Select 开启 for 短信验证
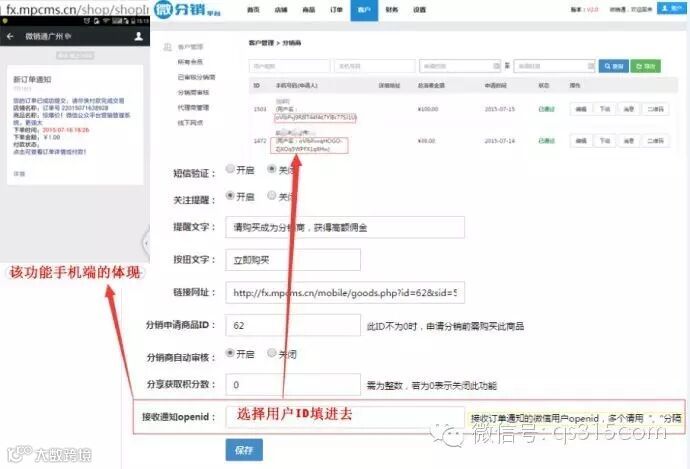Screen dimensions: 690x469 (230, 169)
